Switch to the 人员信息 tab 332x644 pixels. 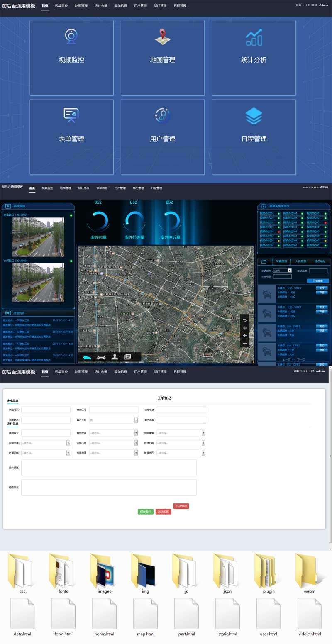[300, 261]
